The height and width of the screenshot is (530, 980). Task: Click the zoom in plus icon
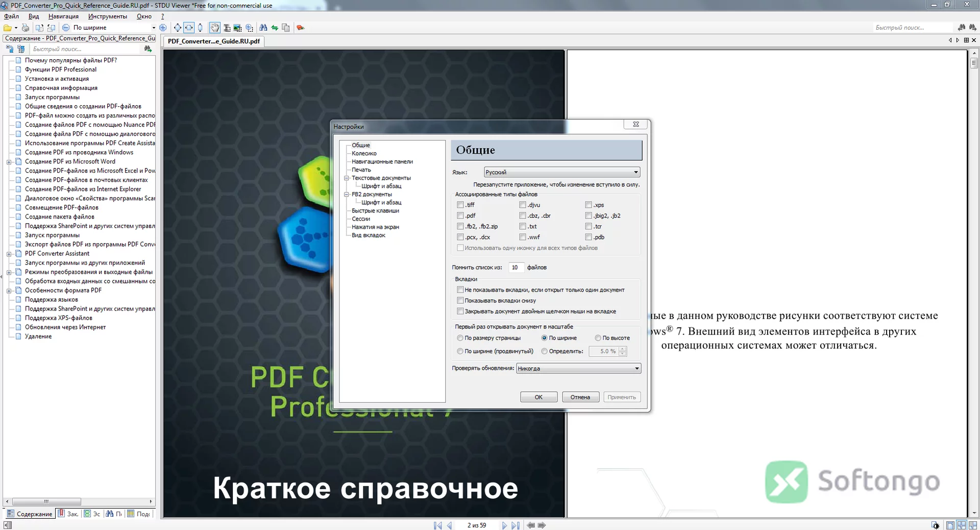click(x=163, y=28)
